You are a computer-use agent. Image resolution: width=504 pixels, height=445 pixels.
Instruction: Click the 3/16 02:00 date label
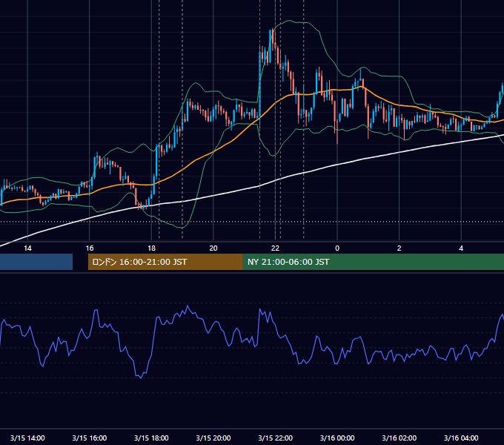pos(399,438)
